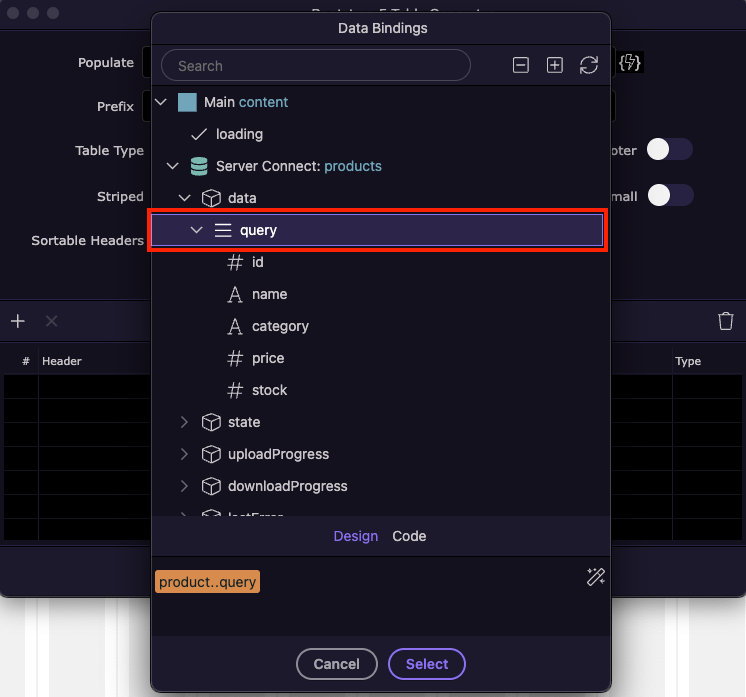This screenshot has width=746, height=697.
Task: Click the curly braces binding icon
Action: tap(630, 63)
